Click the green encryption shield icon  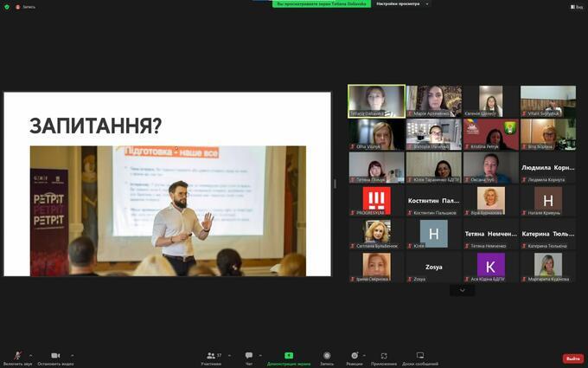coord(5,6)
